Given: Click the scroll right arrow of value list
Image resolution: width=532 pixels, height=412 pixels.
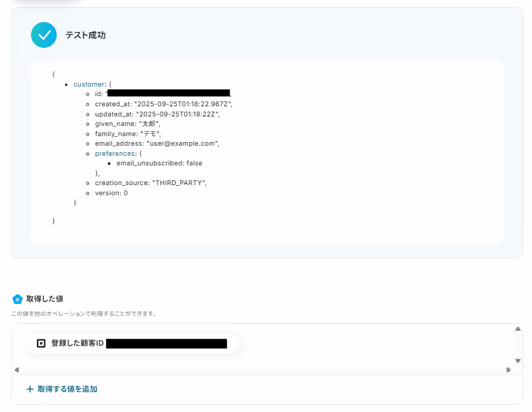Looking at the screenshot, I should pyautogui.click(x=508, y=370).
